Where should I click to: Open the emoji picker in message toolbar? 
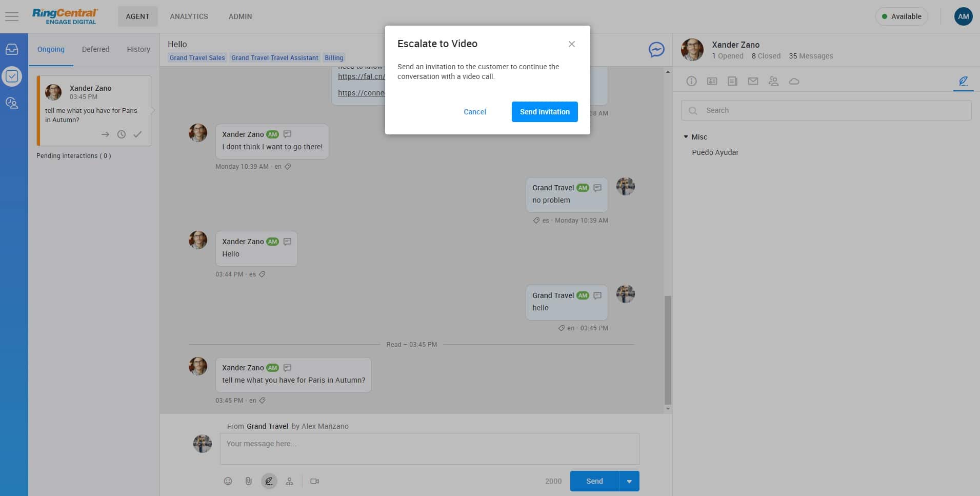pyautogui.click(x=228, y=481)
